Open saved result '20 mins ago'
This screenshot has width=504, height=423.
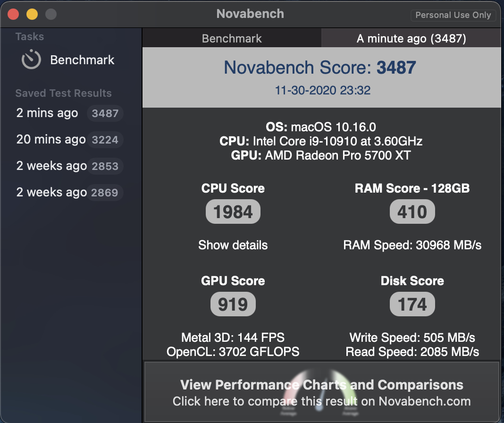51,139
